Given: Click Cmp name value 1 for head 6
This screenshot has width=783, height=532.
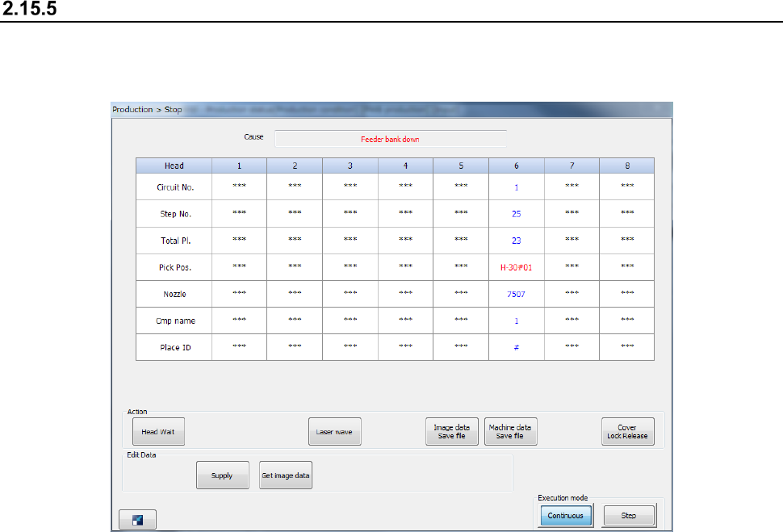Looking at the screenshot, I should [x=517, y=320].
